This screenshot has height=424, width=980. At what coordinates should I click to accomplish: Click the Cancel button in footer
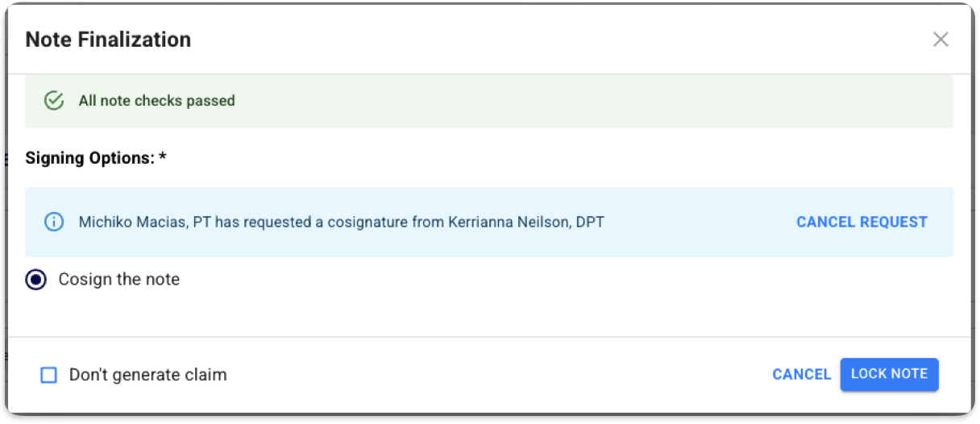[801, 374]
